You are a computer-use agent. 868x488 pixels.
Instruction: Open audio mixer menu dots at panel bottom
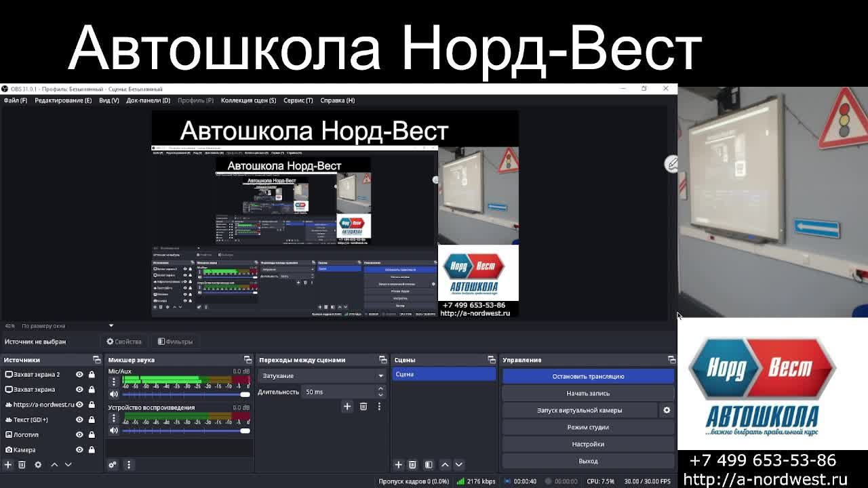point(129,464)
